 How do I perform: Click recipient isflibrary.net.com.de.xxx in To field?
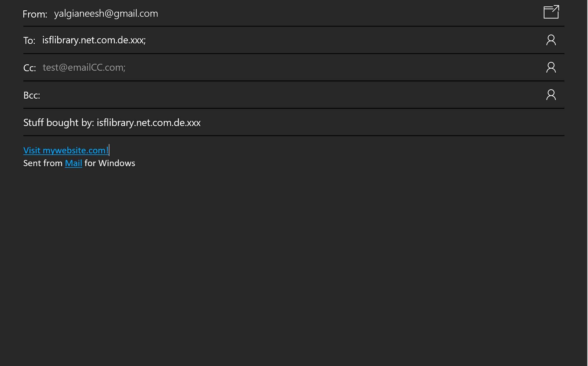pyautogui.click(x=94, y=40)
